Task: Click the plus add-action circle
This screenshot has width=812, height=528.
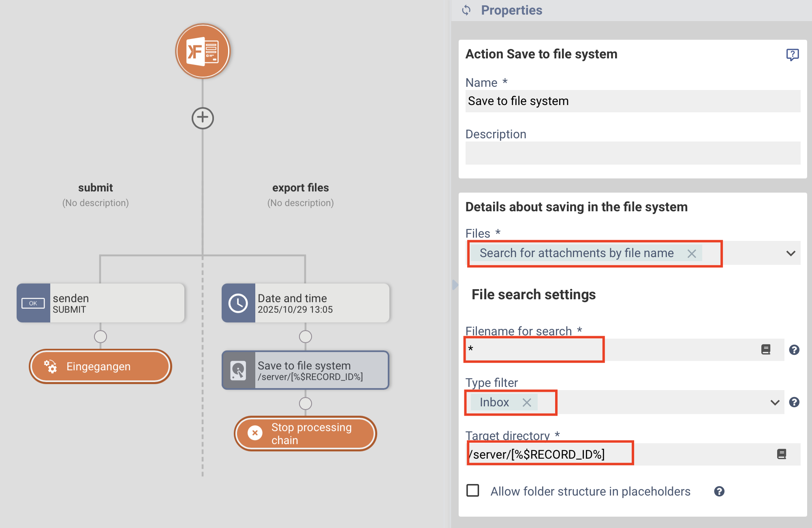Action: (x=203, y=118)
